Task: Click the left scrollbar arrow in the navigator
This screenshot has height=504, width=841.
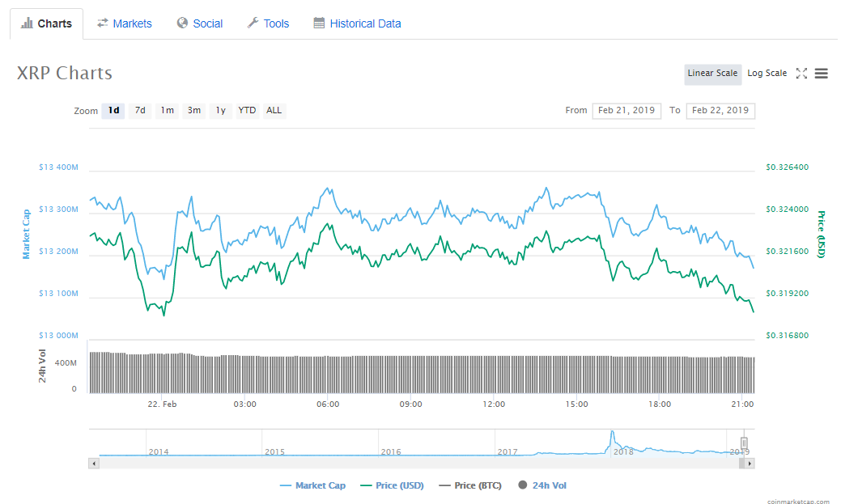Action: (94, 464)
